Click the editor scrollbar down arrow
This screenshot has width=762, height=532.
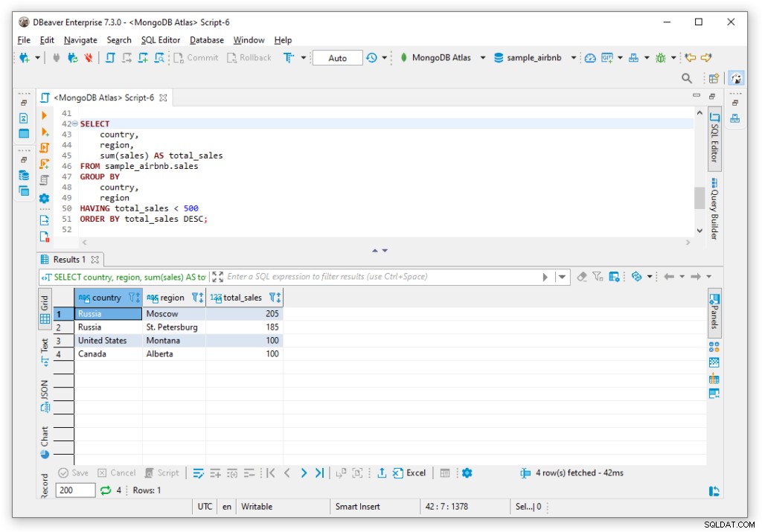click(699, 231)
